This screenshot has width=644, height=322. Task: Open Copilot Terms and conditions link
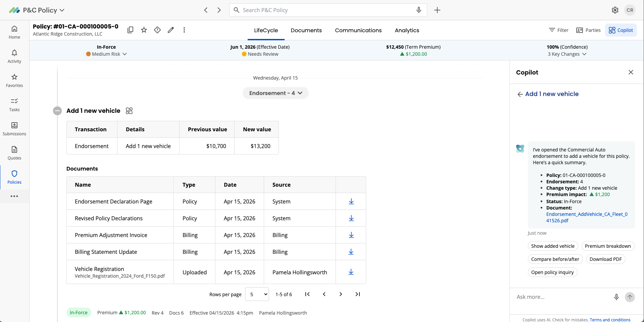point(610,320)
